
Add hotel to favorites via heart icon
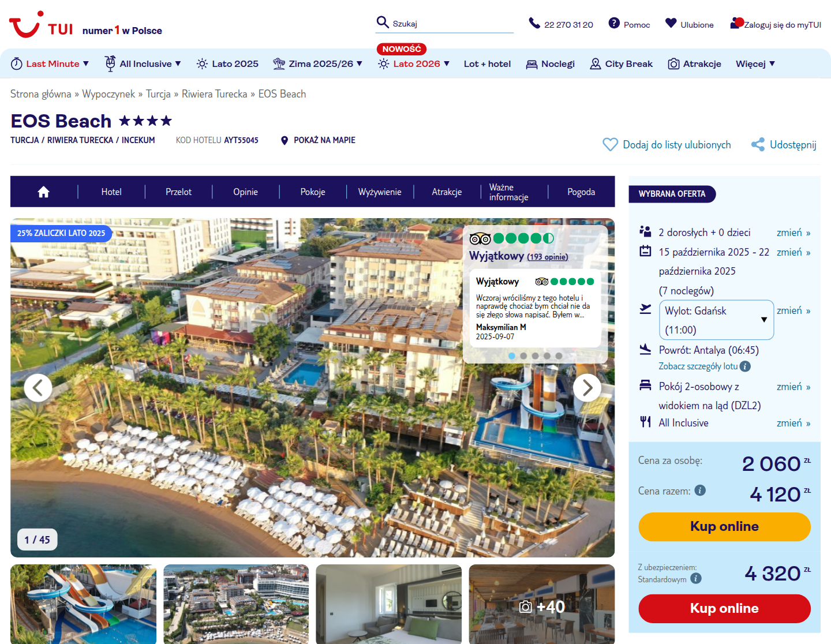[x=610, y=145]
